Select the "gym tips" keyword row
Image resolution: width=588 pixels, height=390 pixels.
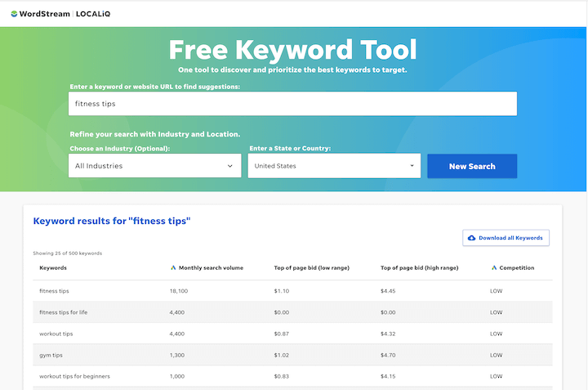51,354
